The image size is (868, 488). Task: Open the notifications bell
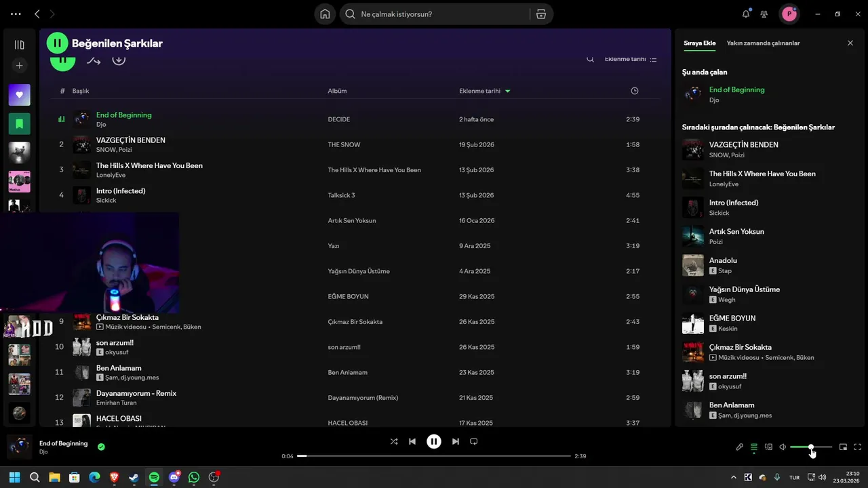[746, 14]
